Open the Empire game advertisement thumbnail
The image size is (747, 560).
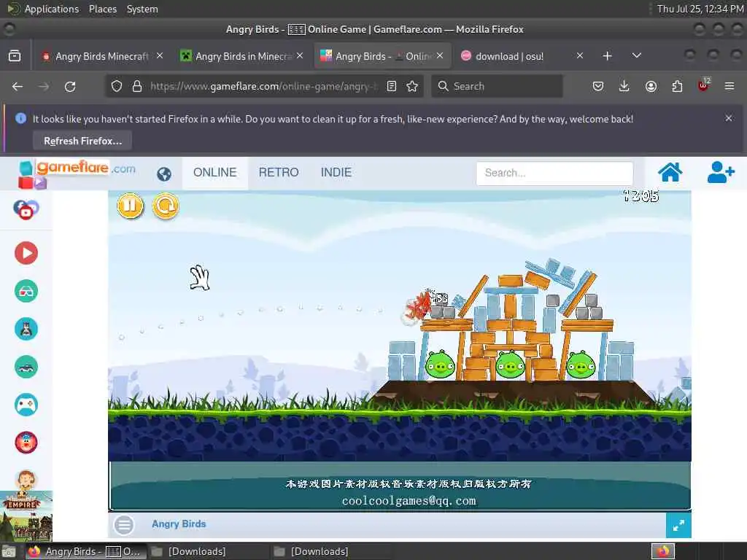(x=26, y=516)
